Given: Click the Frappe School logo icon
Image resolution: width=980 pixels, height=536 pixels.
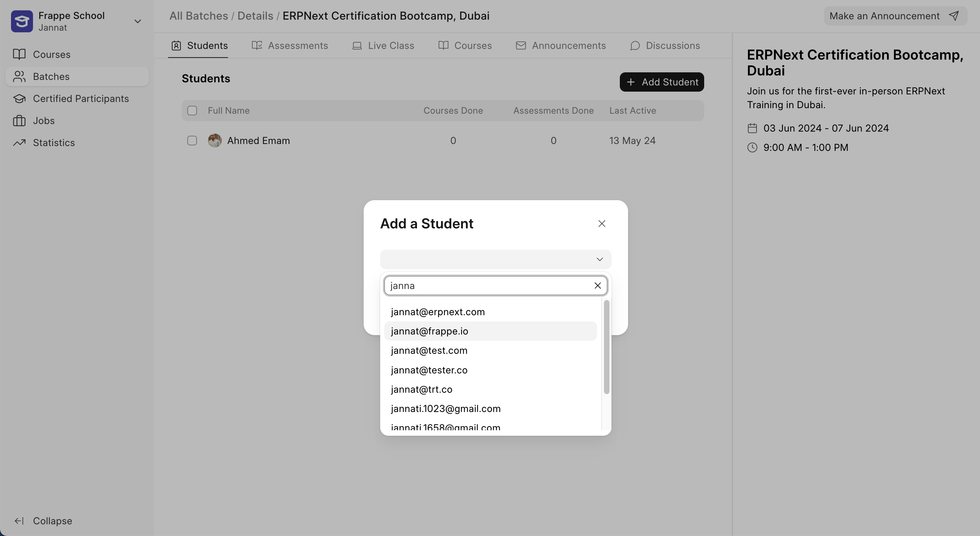Looking at the screenshot, I should [x=22, y=21].
